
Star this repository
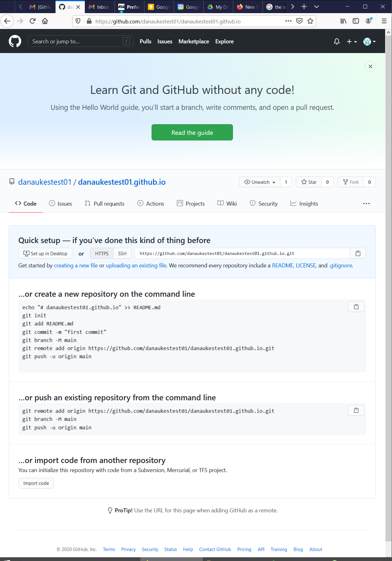[309, 182]
